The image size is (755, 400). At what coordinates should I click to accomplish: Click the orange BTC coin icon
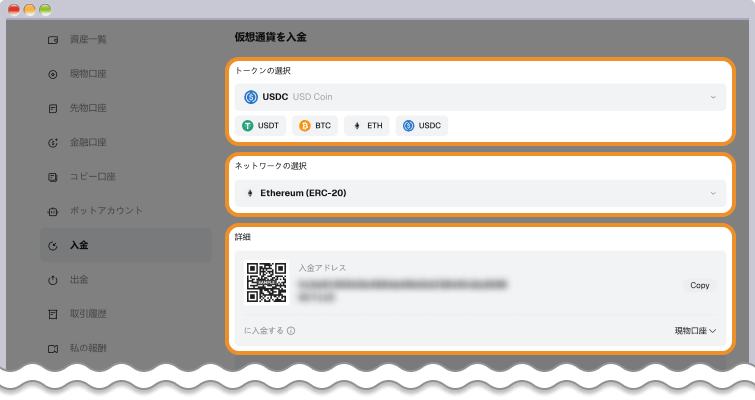pos(305,126)
